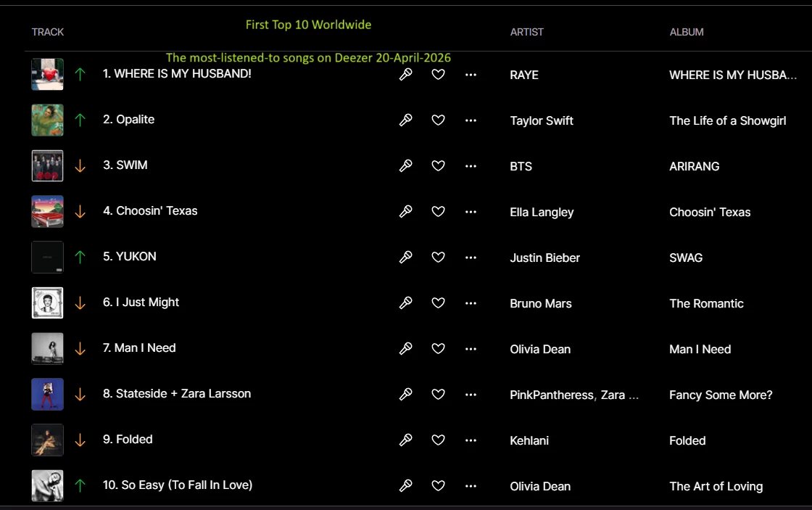The height and width of the screenshot is (510, 812).
Task: Open more options menu for SWIM
Action: click(x=471, y=165)
